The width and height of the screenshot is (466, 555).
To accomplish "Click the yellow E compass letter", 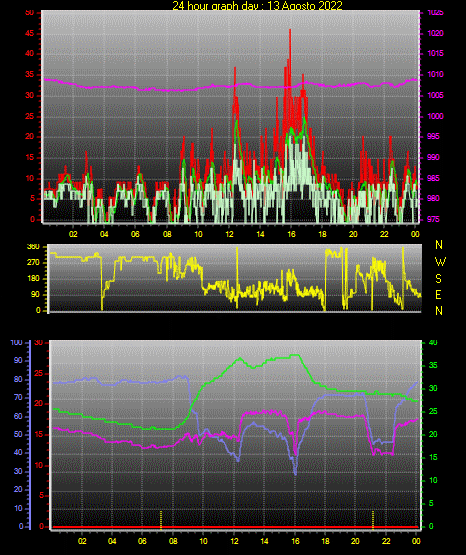I will click(438, 294).
